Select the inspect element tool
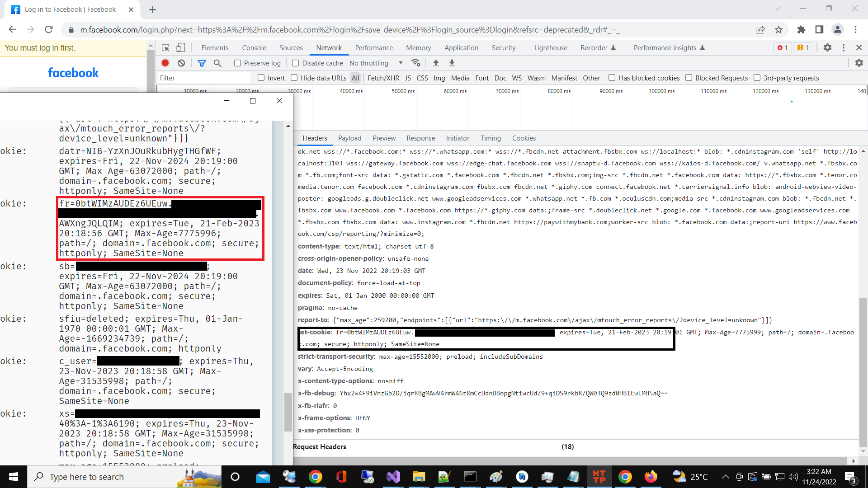Screen dimensions: 868x488 [165, 47]
